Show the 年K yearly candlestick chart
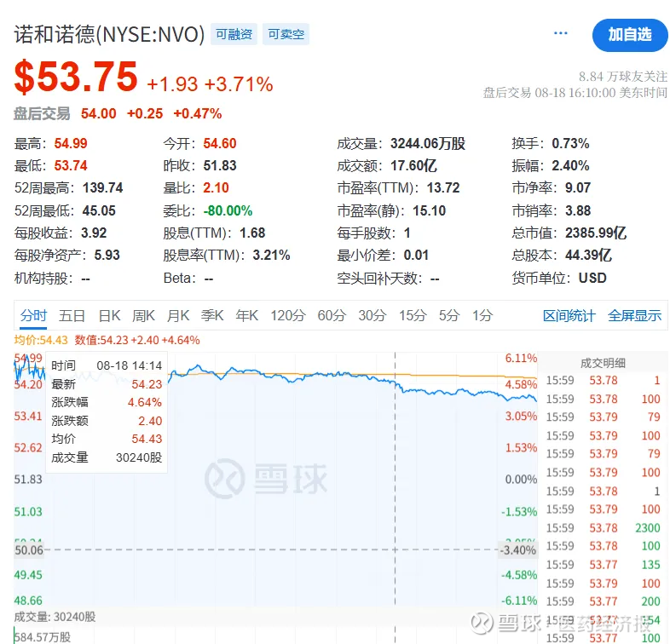Screen dimensions: 670x644 246,316
